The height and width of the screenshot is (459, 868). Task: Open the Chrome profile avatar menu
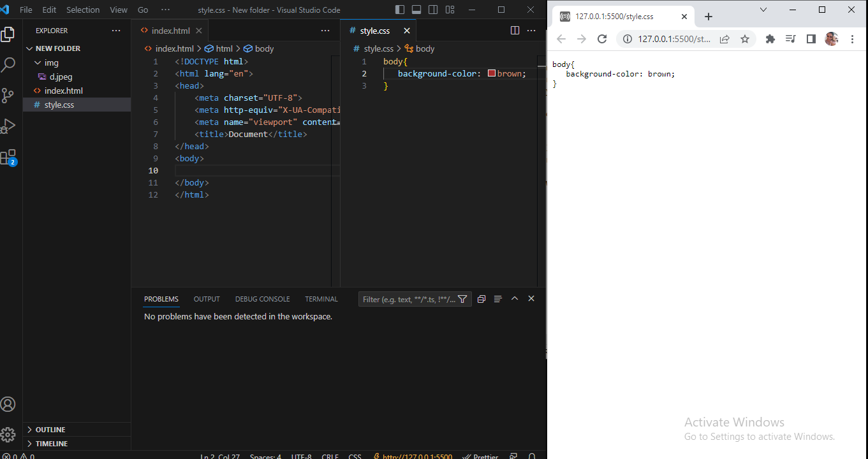[832, 39]
